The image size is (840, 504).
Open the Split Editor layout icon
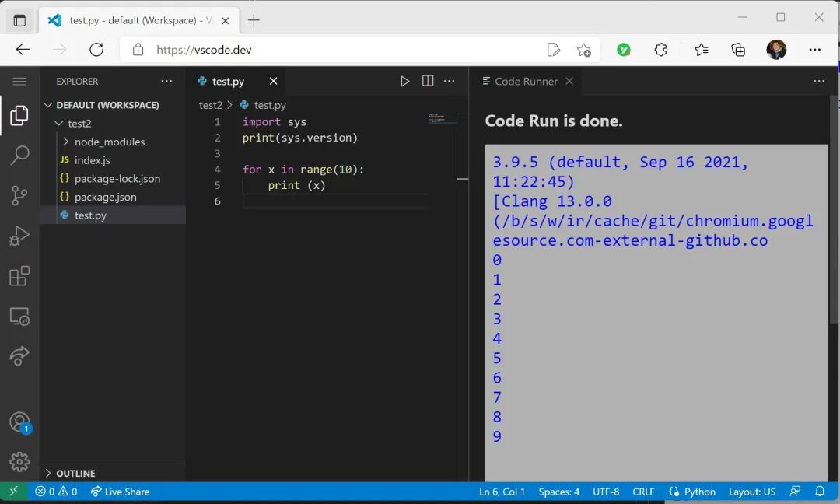427,80
